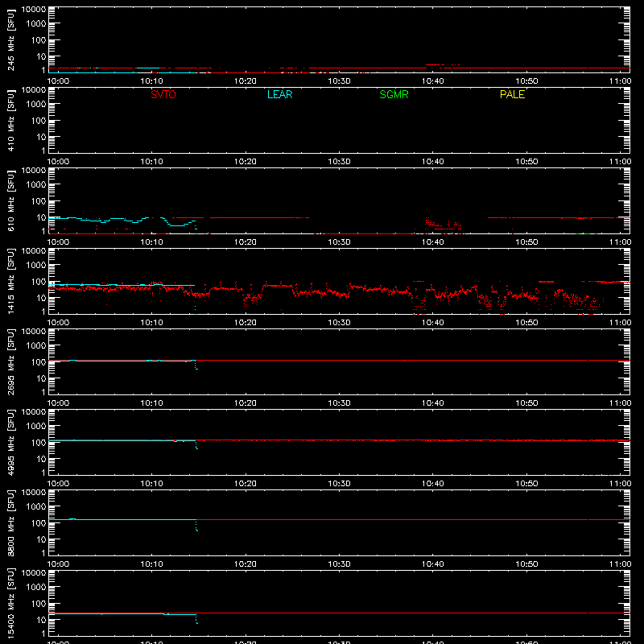The width and height of the screenshot is (644, 644).
Task: Click 10:10 time label under 410 MHz panel
Action: pos(152,162)
